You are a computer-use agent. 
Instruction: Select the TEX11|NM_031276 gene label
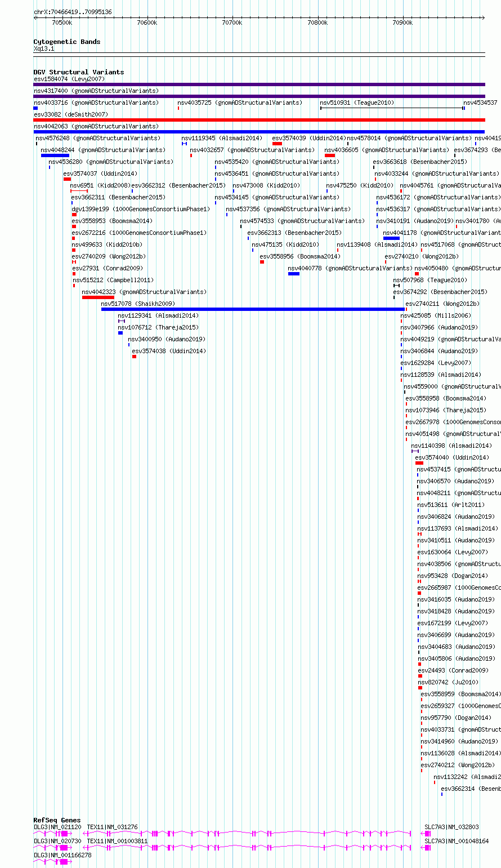(x=112, y=827)
